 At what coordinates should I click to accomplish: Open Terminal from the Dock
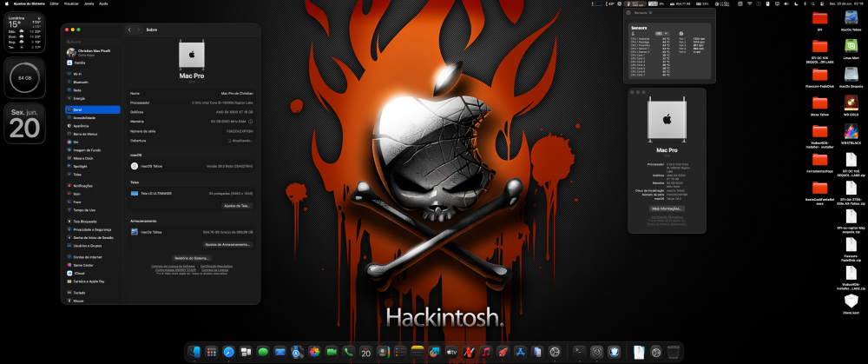580,352
